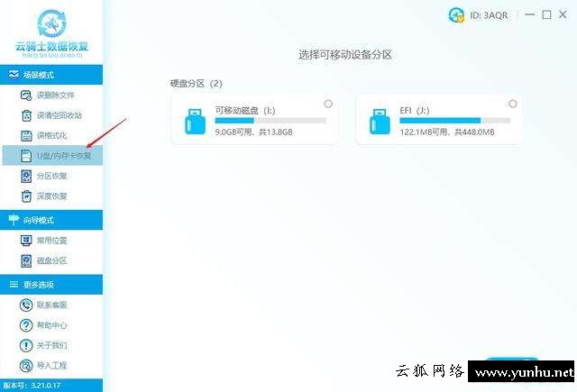Click the usage bar of EFI (J:)
Viewport: 577px width, 392px height.
[455, 121]
